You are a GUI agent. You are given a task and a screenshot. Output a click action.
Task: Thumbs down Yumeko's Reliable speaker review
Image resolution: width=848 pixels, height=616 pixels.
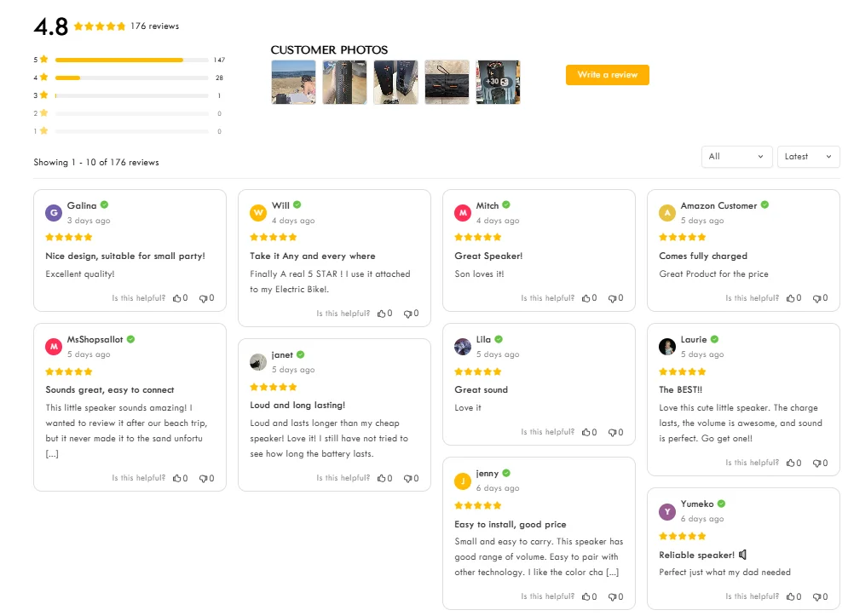[x=817, y=596]
